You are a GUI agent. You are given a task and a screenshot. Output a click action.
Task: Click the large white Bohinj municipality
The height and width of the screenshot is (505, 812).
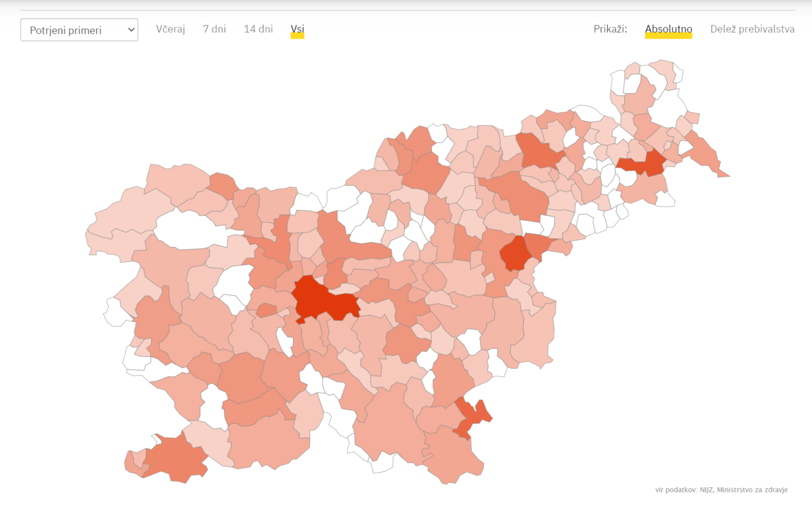click(x=183, y=227)
